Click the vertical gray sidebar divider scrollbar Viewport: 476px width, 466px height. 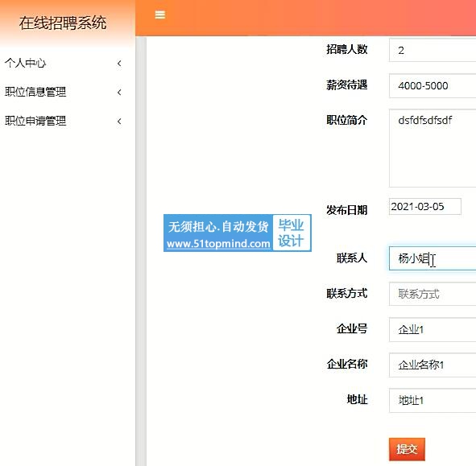141,251
